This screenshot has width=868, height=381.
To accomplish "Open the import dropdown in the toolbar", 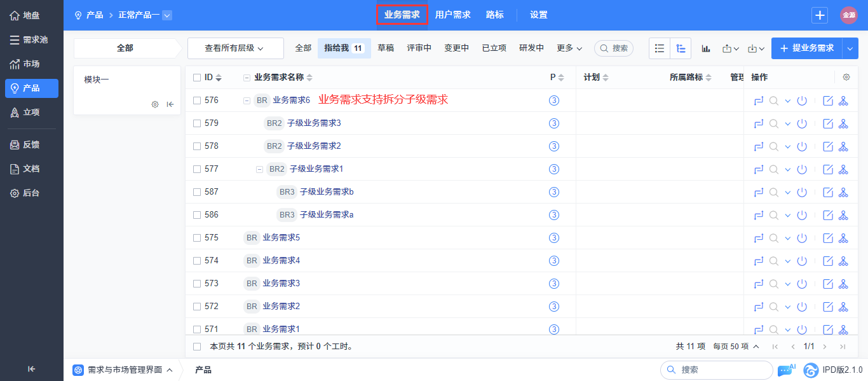I will pos(756,48).
